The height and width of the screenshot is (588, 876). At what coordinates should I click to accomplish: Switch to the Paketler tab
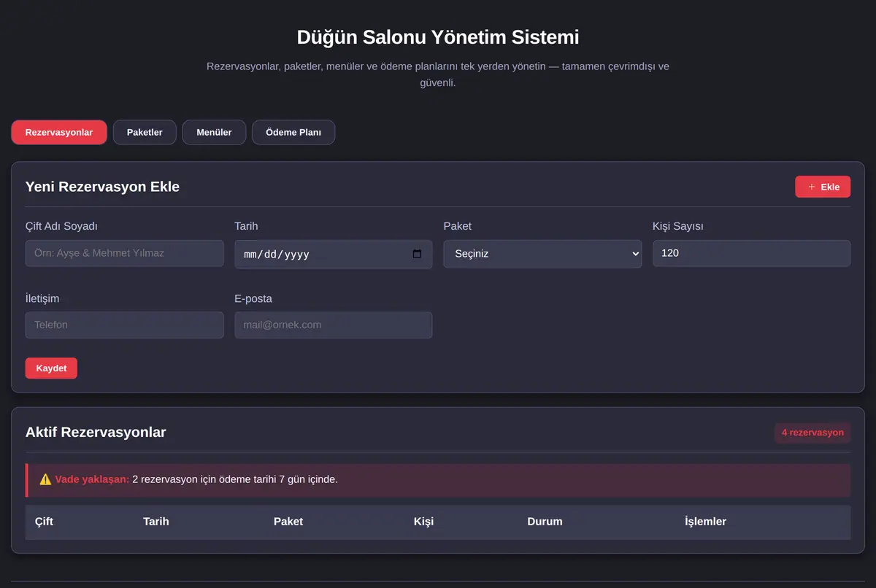[x=145, y=132]
